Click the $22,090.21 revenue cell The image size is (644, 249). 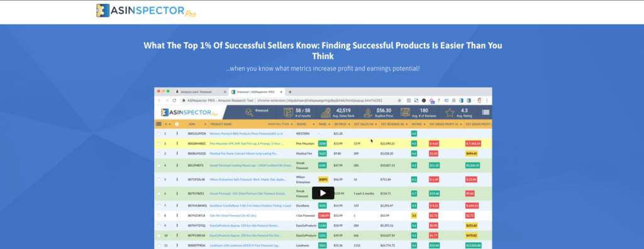click(387, 143)
